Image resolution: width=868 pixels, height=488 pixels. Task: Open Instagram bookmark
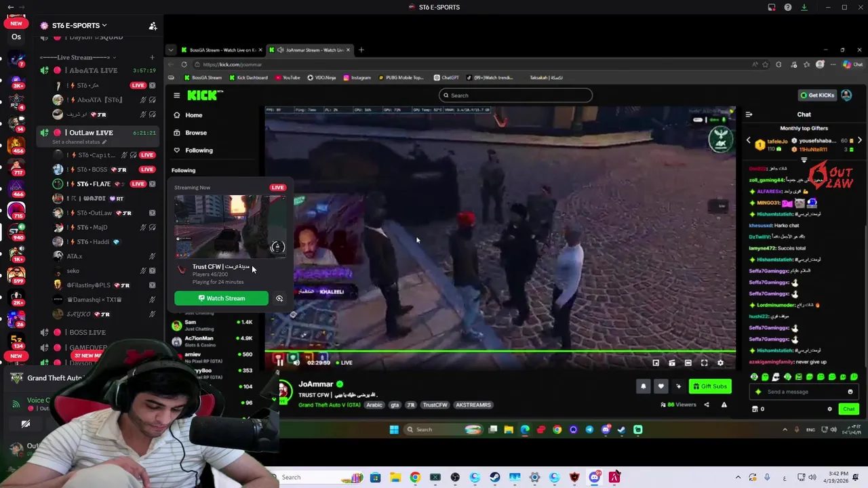coord(357,78)
